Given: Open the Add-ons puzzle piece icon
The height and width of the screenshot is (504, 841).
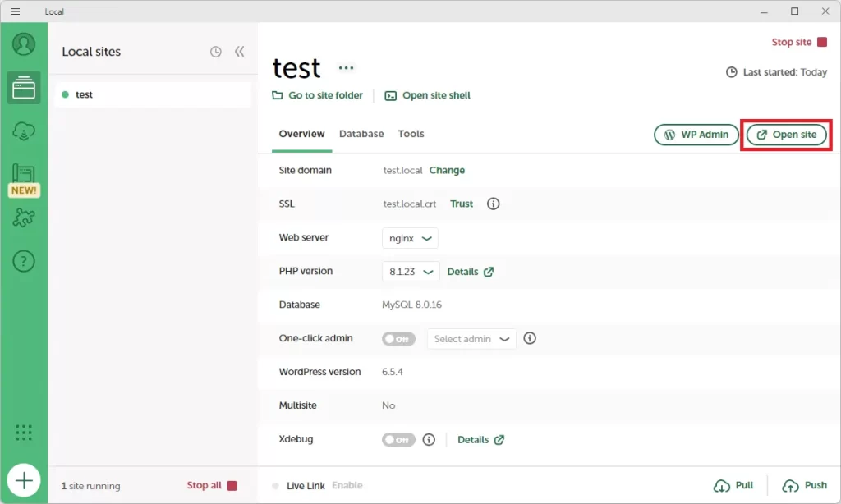Looking at the screenshot, I should 24,218.
